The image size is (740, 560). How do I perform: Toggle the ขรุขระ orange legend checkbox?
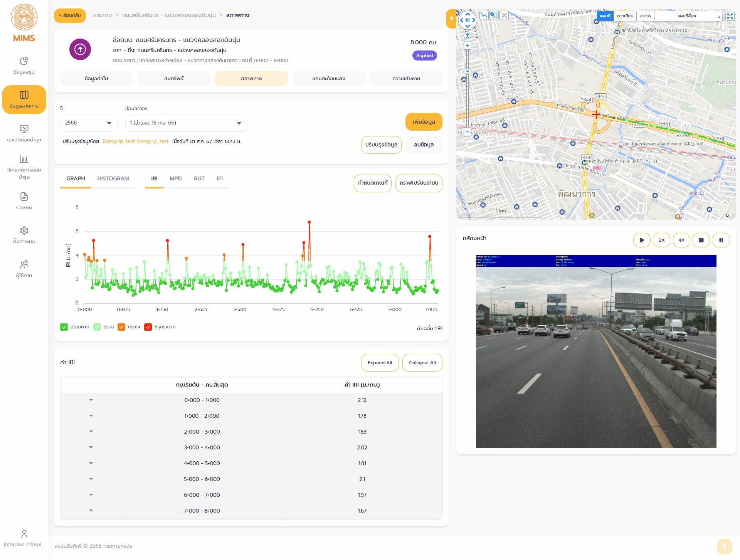point(121,327)
